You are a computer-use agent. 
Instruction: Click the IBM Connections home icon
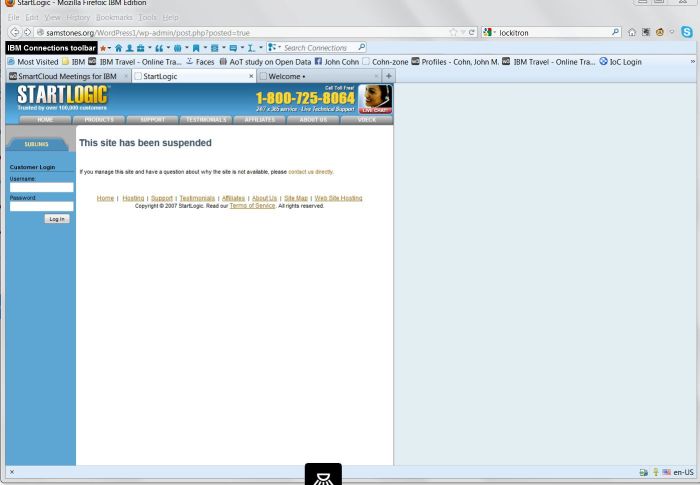point(118,47)
